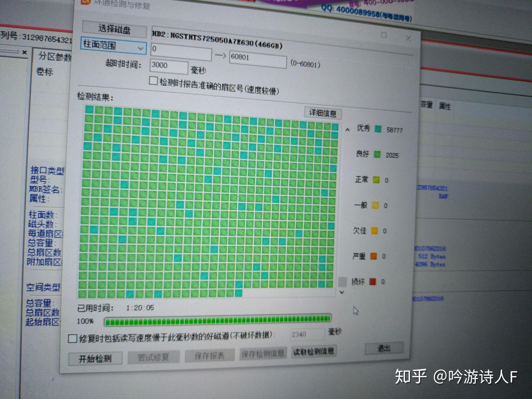
Task: Click the 读取检测信息 button
Action: [x=314, y=351]
